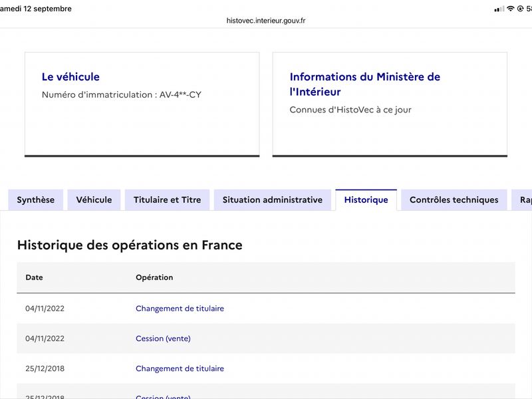The width and height of the screenshot is (532, 399).
Task: Open 25/12/2018 Changement de titulaire link
Action: tap(180, 368)
